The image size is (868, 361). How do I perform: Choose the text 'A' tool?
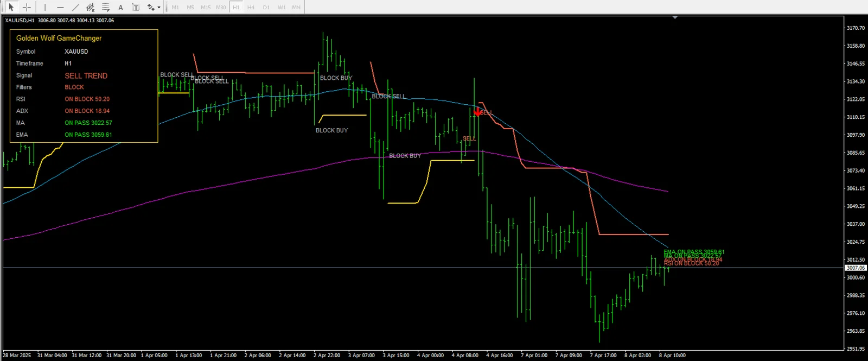(120, 7)
